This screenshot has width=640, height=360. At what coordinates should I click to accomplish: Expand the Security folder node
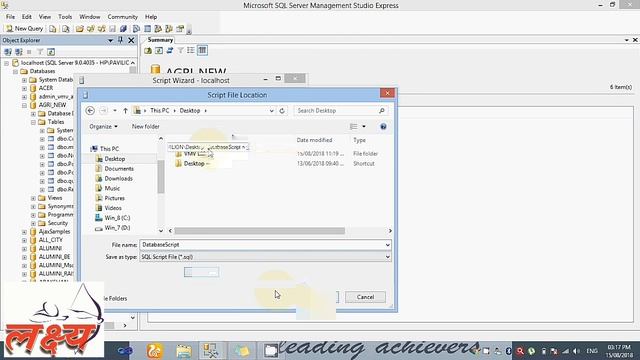pos(33,223)
